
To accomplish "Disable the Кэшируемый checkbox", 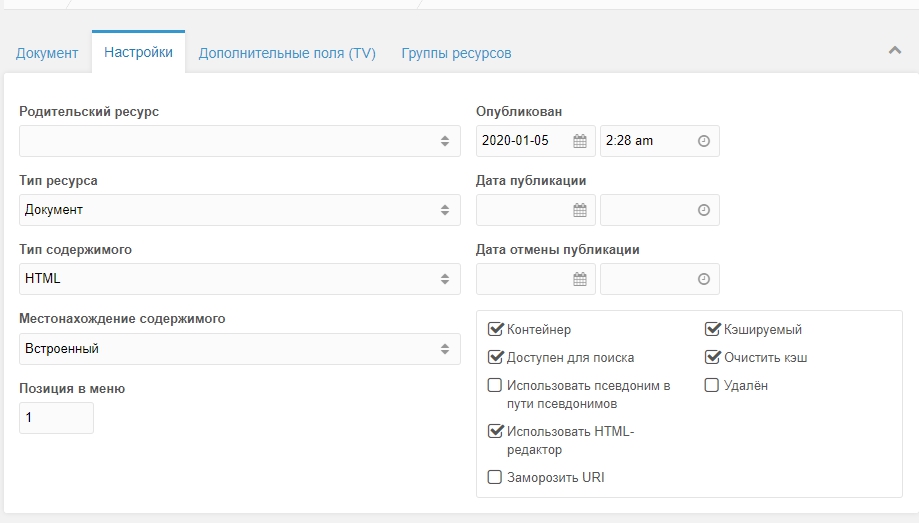I will point(712,329).
